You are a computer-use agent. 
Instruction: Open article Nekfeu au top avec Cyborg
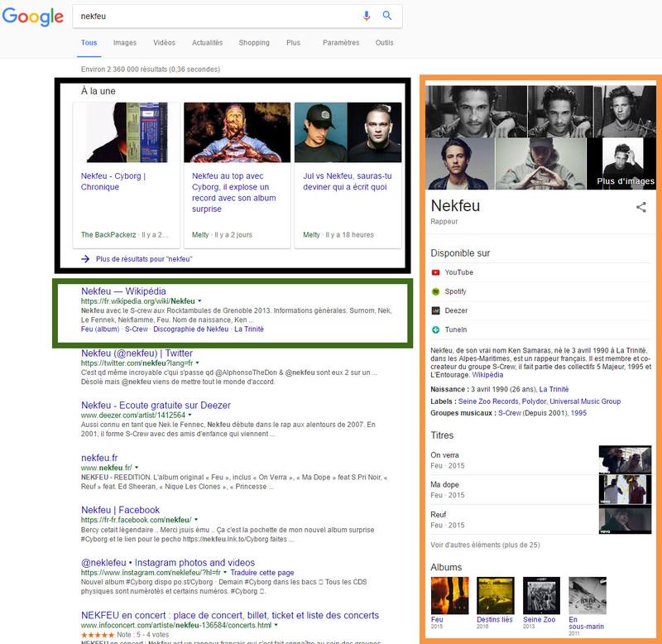pos(234,192)
